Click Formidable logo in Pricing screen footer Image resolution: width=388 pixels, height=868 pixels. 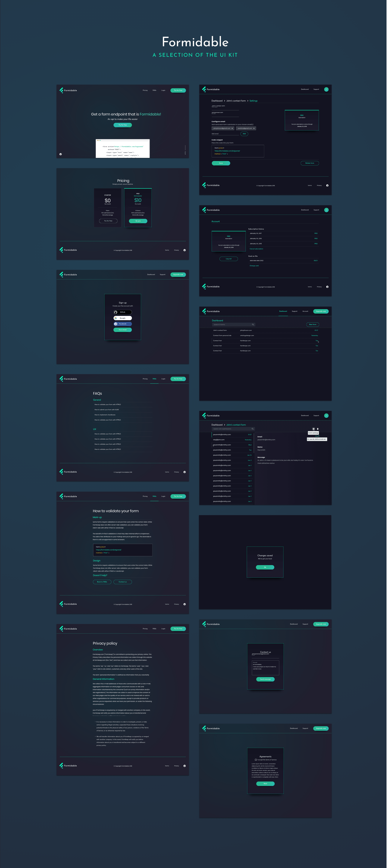(68, 250)
